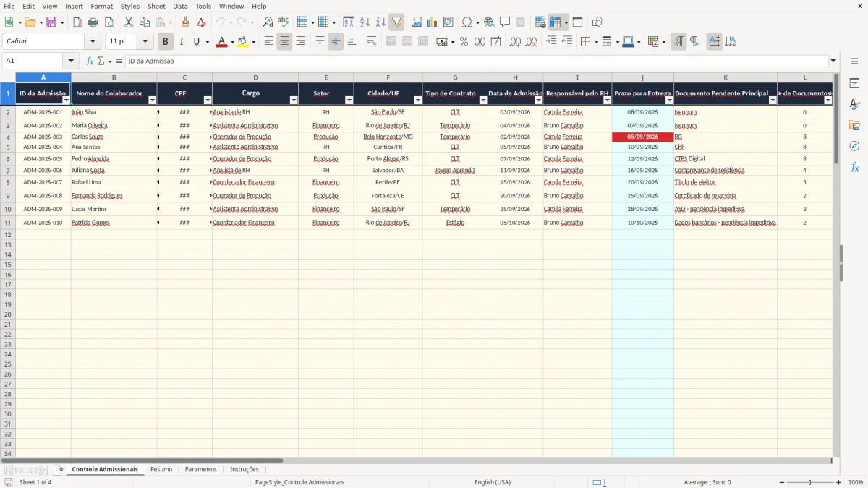
Task: Open the Tools menu
Action: tap(203, 6)
